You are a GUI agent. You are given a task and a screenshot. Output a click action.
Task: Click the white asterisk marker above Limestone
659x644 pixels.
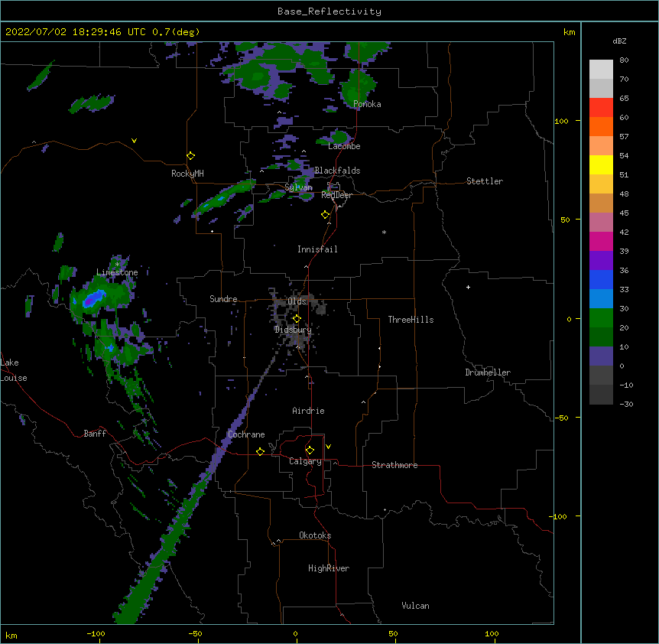click(x=117, y=265)
